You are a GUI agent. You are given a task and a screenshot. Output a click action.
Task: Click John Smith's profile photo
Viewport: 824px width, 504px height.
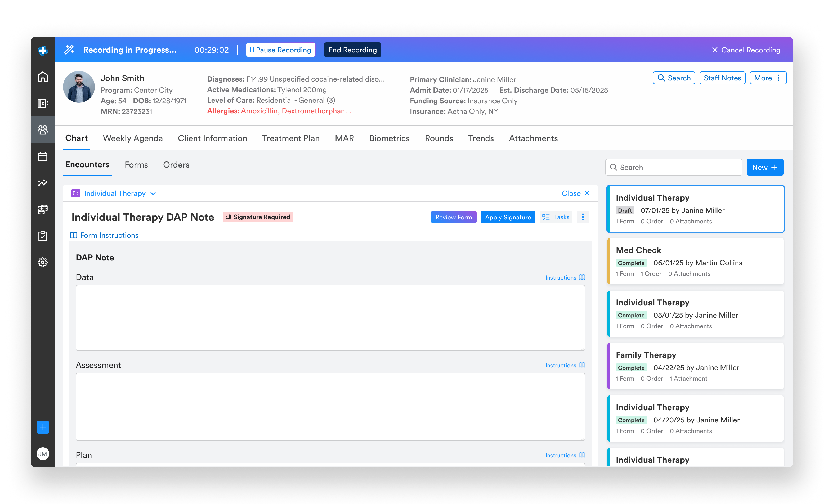[79, 87]
